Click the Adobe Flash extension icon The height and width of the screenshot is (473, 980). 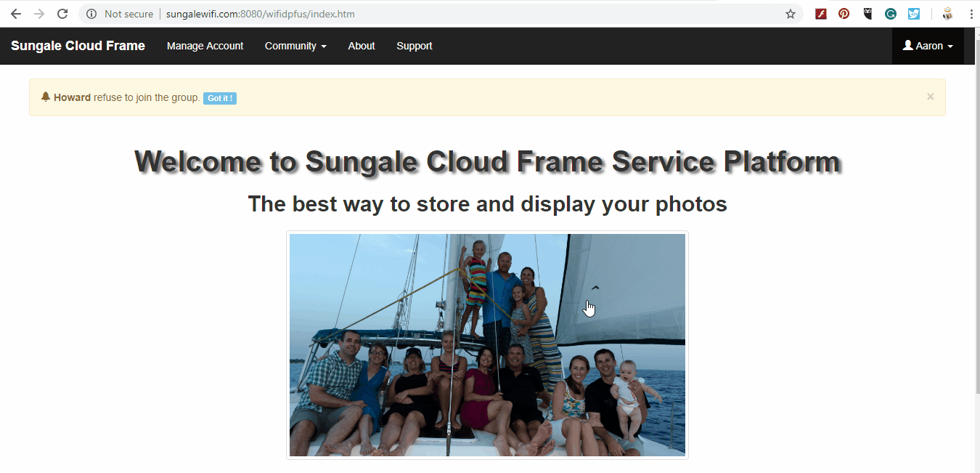coord(820,13)
